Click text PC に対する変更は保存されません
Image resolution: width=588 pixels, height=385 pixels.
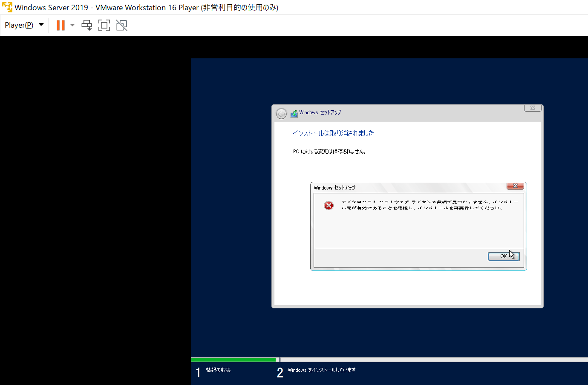click(329, 151)
